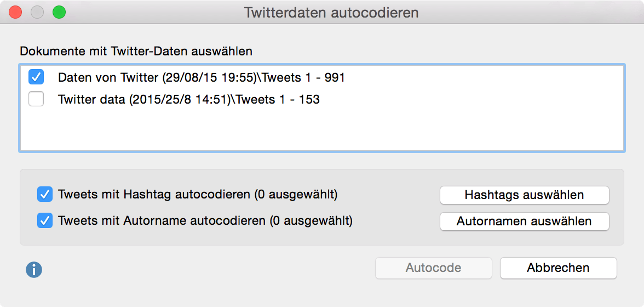Cancel with the Abbrechen button
The image size is (644, 307).
558,268
